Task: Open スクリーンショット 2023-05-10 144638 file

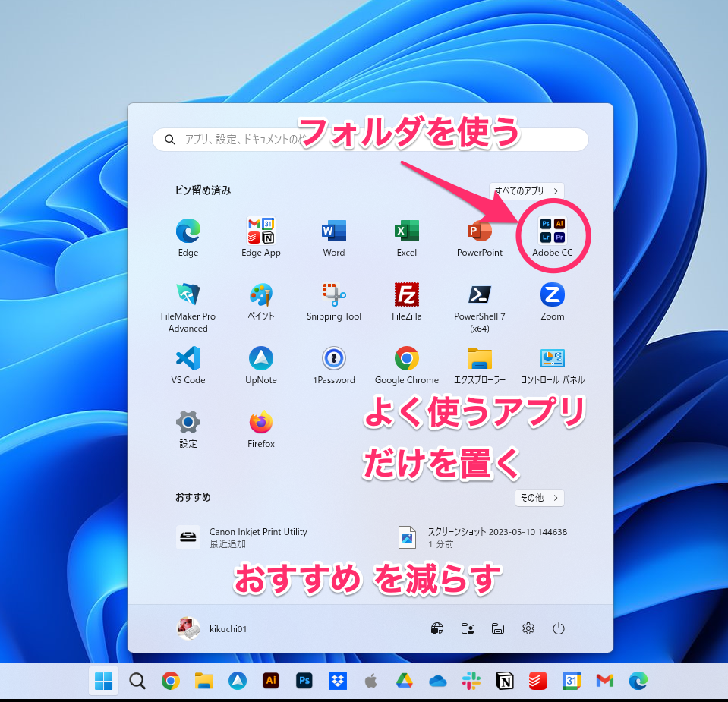Action: pyautogui.click(x=483, y=537)
